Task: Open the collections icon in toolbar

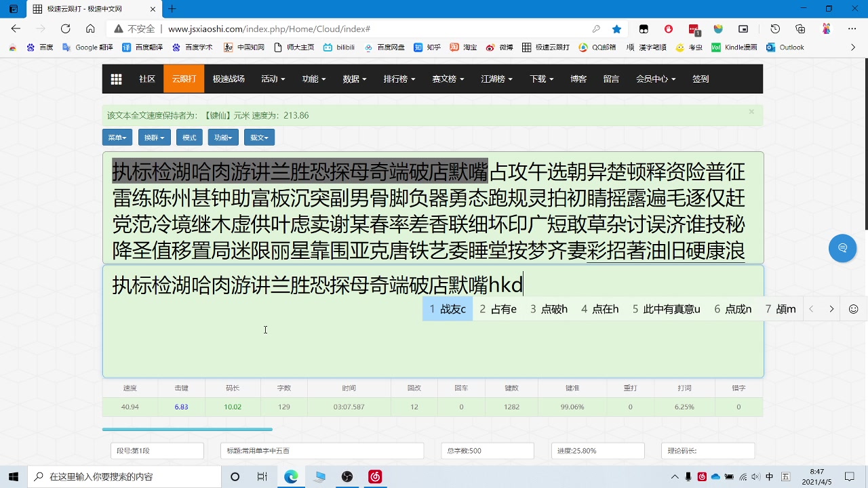Action: 800,28
